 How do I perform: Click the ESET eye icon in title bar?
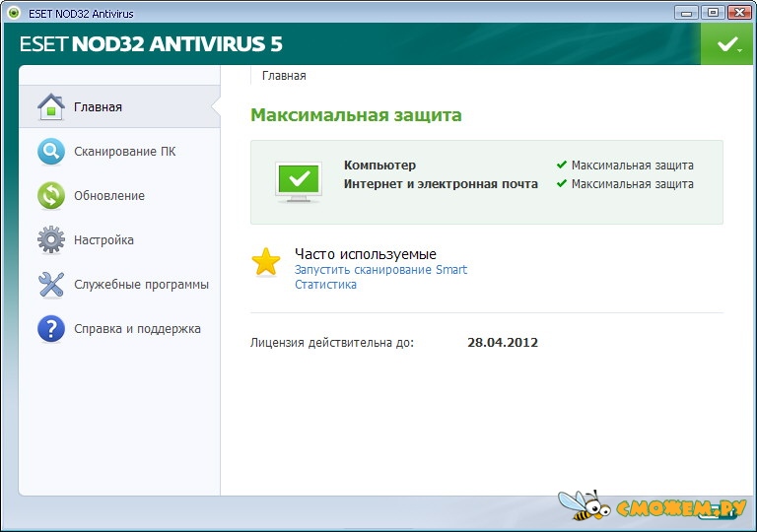tap(14, 13)
